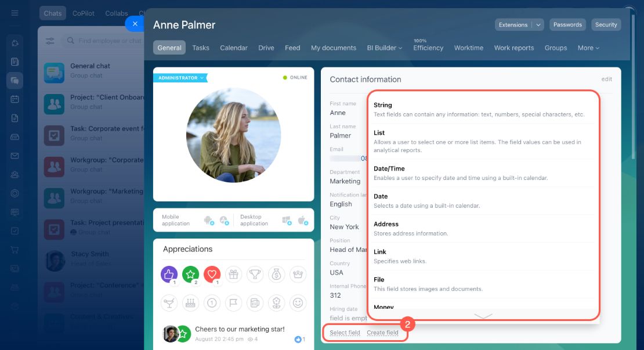Open the chat filter settings icon
The width and height of the screenshot is (644, 350).
coord(50,41)
